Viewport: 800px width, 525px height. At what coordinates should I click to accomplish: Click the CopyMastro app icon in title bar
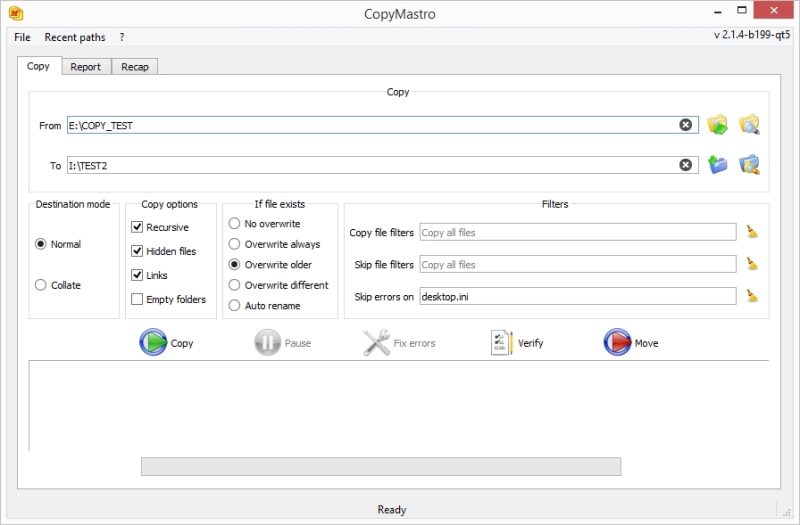pos(16,13)
